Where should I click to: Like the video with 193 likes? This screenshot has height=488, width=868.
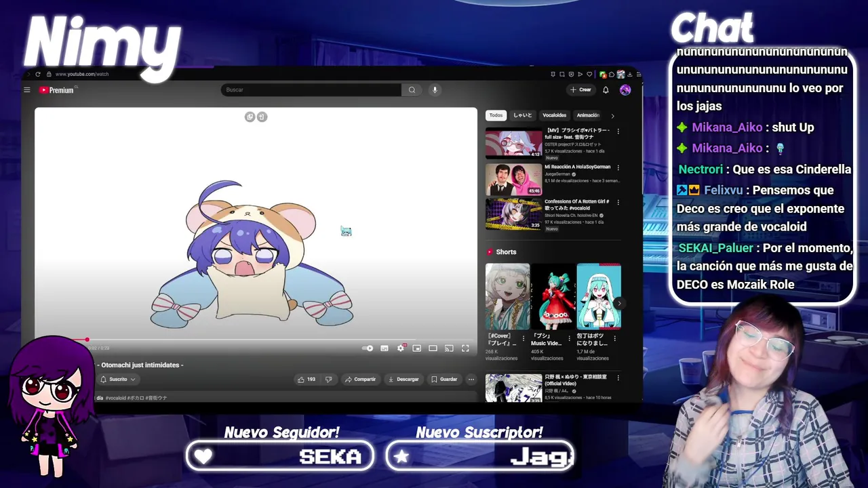(307, 380)
